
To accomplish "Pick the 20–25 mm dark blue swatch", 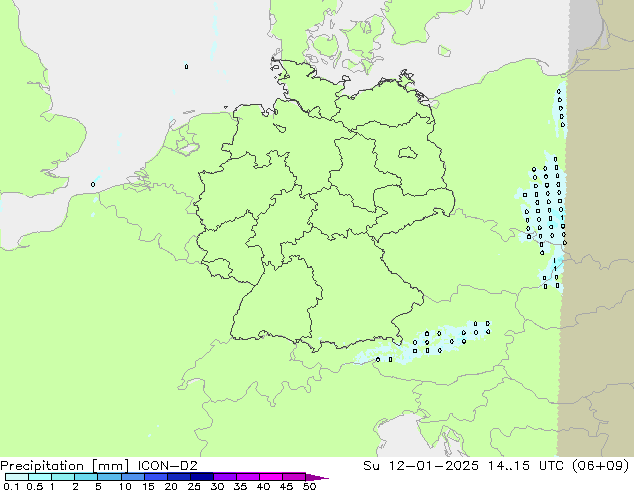I will [x=178, y=477].
